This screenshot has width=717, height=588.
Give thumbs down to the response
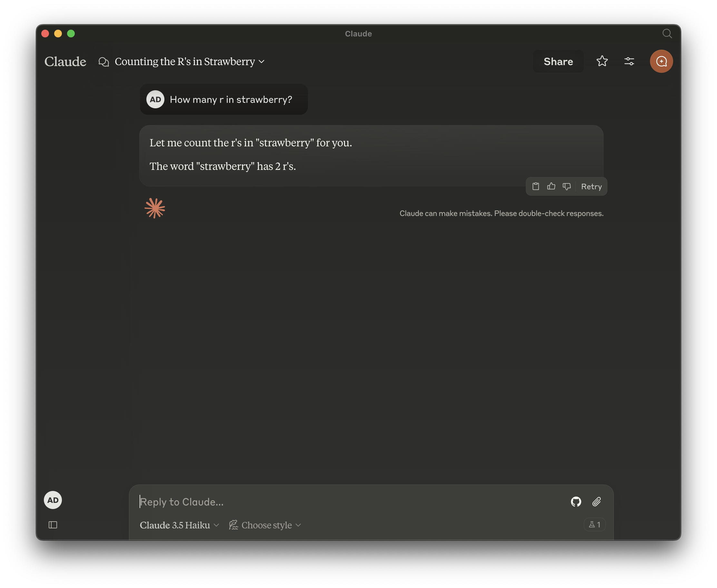(x=567, y=186)
